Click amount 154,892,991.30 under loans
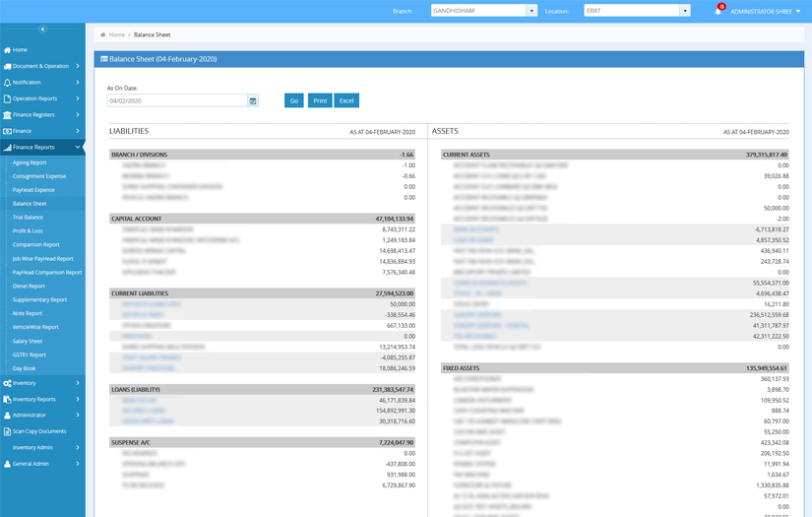This screenshot has width=812, height=517. click(x=397, y=411)
